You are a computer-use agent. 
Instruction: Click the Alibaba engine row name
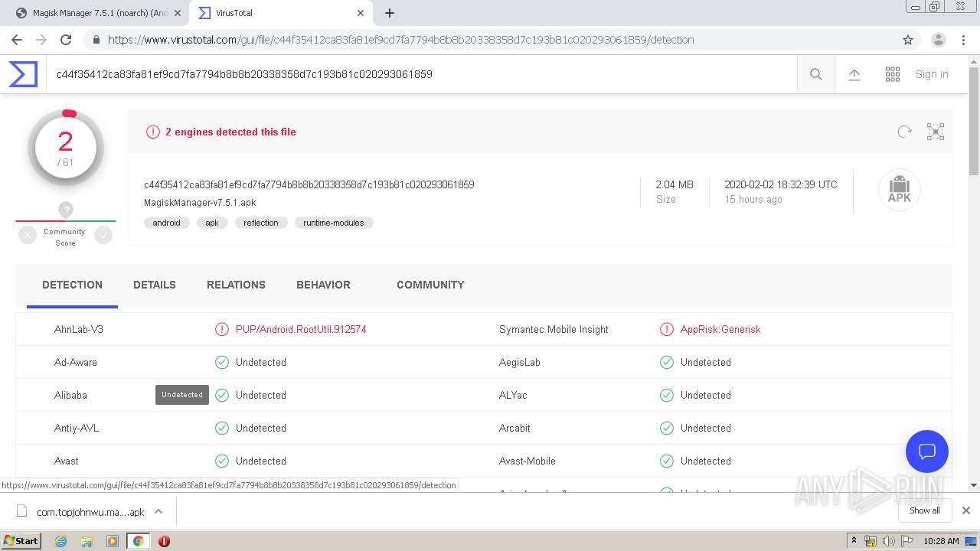point(70,395)
